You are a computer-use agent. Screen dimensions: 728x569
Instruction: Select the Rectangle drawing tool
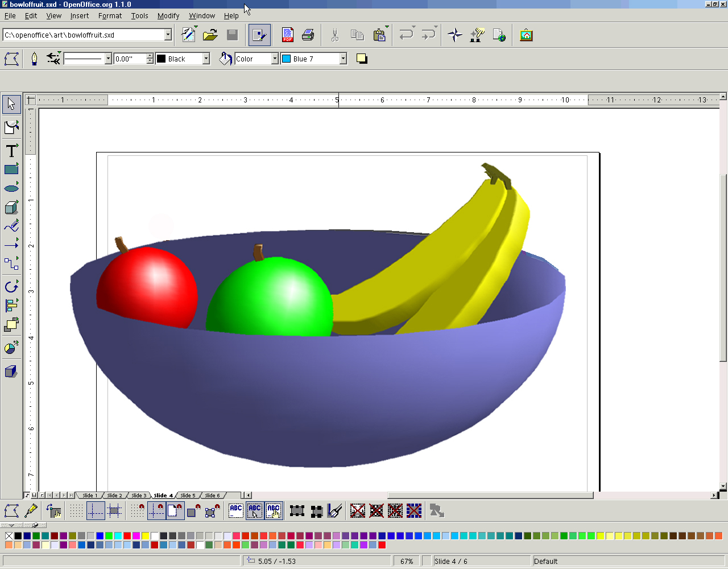11,170
